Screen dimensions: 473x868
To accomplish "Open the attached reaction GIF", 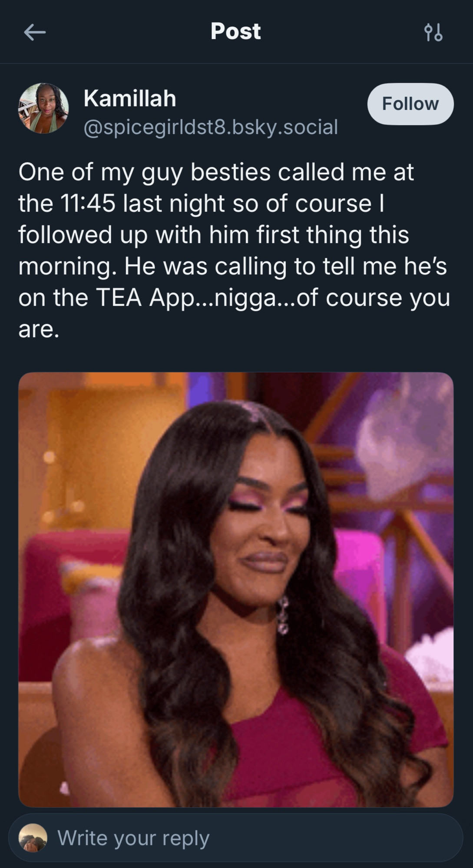I will [236, 589].
